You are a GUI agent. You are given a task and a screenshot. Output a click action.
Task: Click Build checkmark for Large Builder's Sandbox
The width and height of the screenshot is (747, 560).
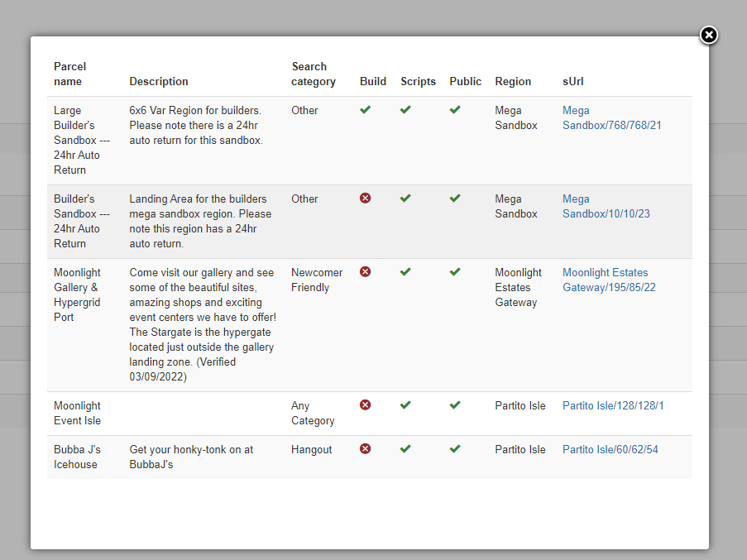pos(366,110)
